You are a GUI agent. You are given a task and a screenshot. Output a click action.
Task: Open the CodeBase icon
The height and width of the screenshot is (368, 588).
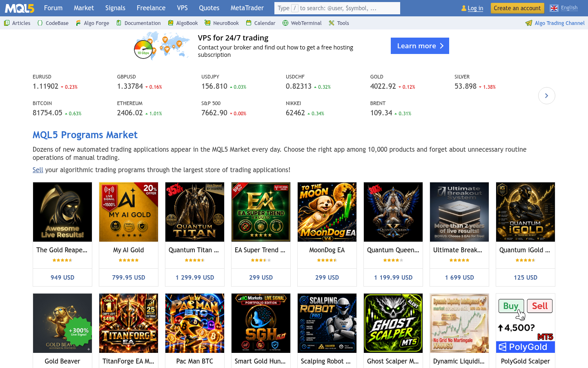[x=40, y=23]
